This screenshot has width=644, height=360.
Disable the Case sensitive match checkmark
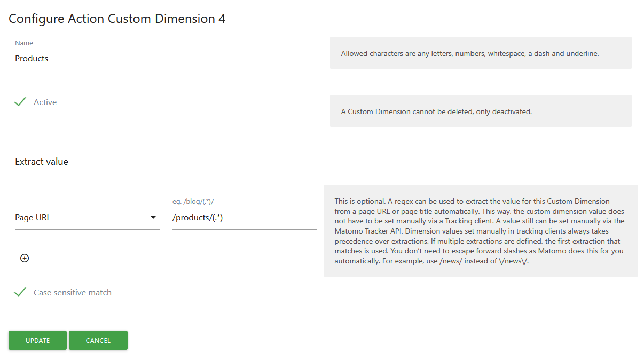click(20, 292)
